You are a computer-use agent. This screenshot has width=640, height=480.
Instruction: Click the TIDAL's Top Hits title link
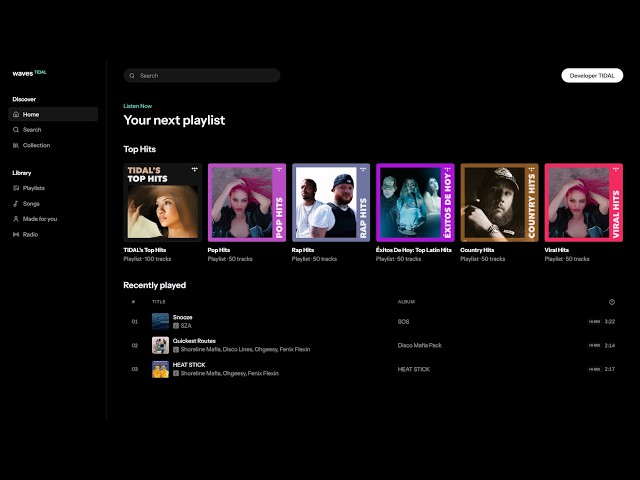click(145, 250)
